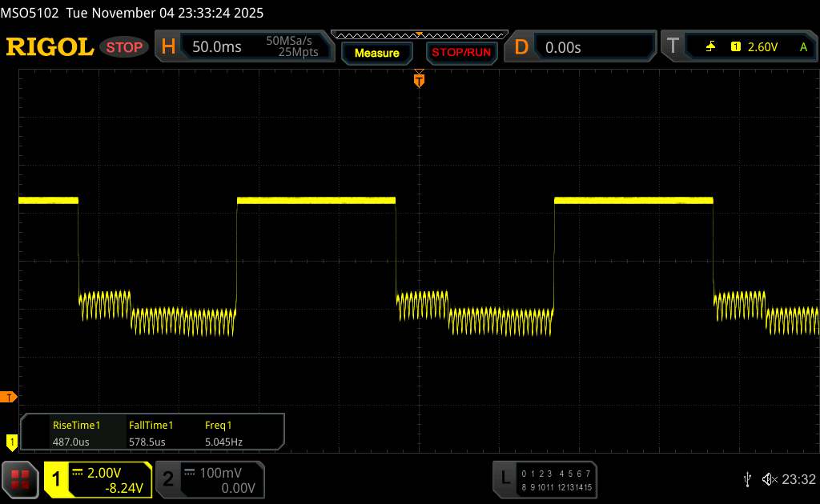Click the orange H horizontal timebase icon
820x504 pixels.
(168, 47)
